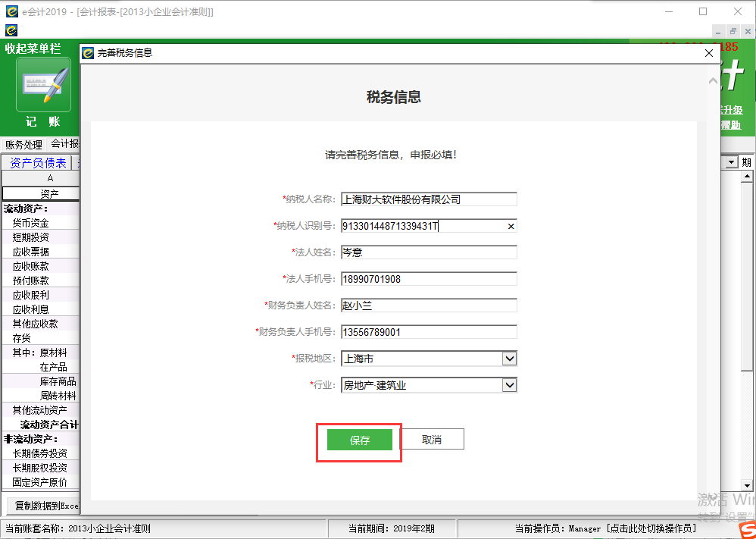Select the 其他流动资产 row
Viewport: 756px width, 539px height.
(41, 410)
